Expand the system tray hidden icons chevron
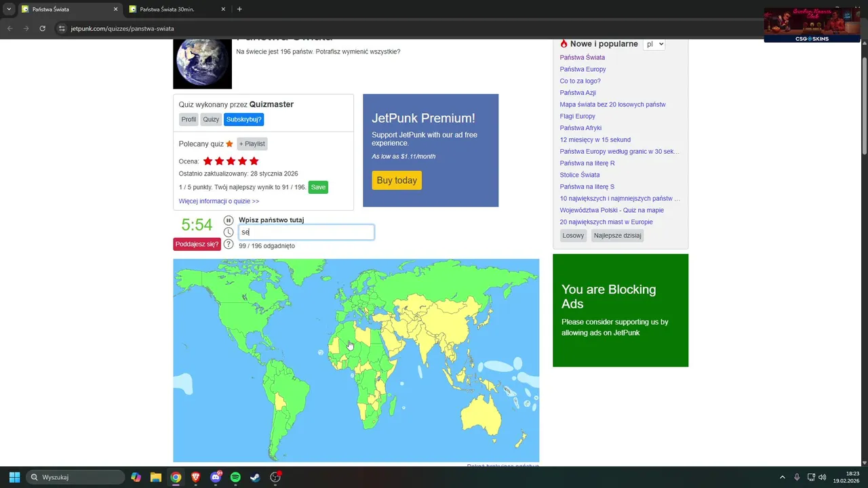Viewport: 868px width, 488px height. coord(782,477)
